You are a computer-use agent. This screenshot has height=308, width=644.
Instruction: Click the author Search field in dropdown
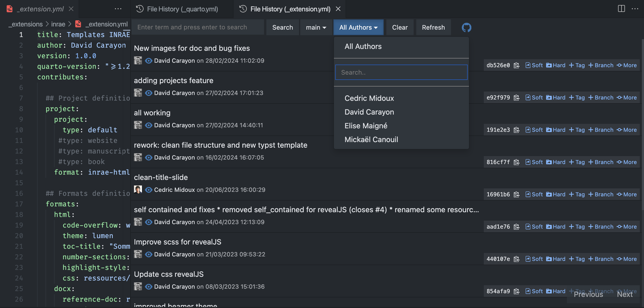(x=401, y=72)
